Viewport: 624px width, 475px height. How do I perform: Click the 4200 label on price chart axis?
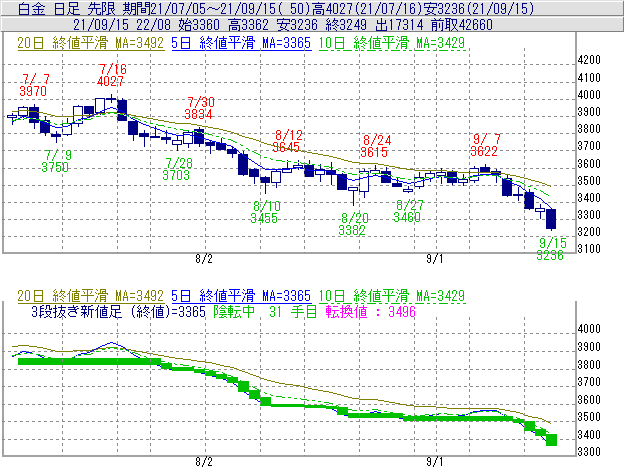589,60
